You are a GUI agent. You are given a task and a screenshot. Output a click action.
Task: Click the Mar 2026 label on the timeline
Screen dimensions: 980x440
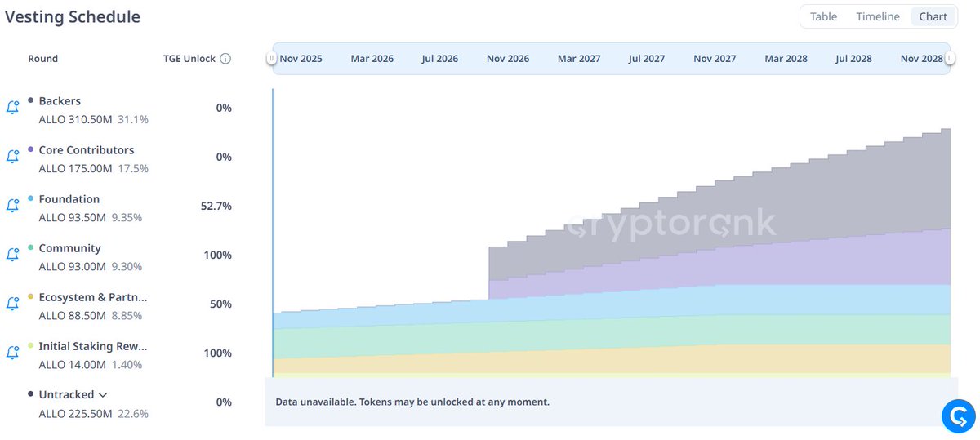(372, 59)
